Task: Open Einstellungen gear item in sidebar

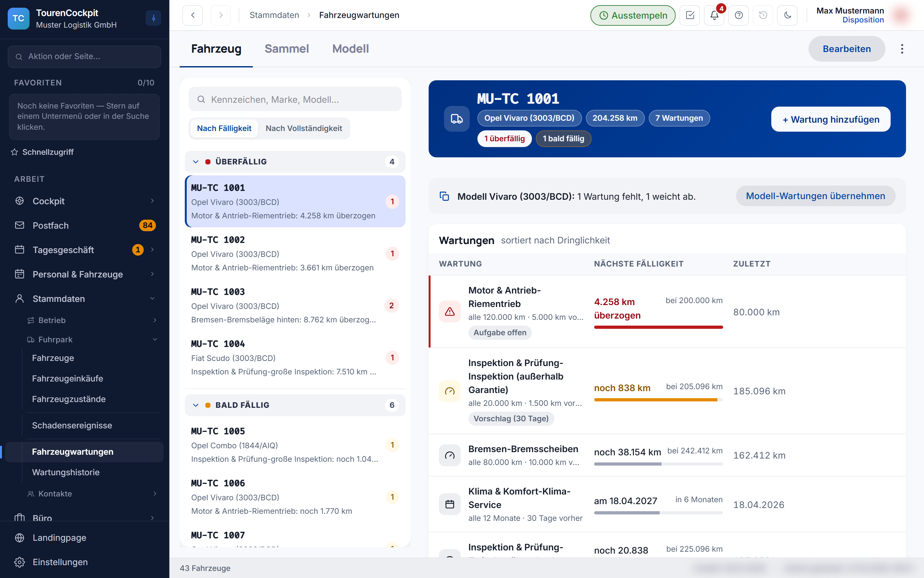Action: tap(85, 562)
